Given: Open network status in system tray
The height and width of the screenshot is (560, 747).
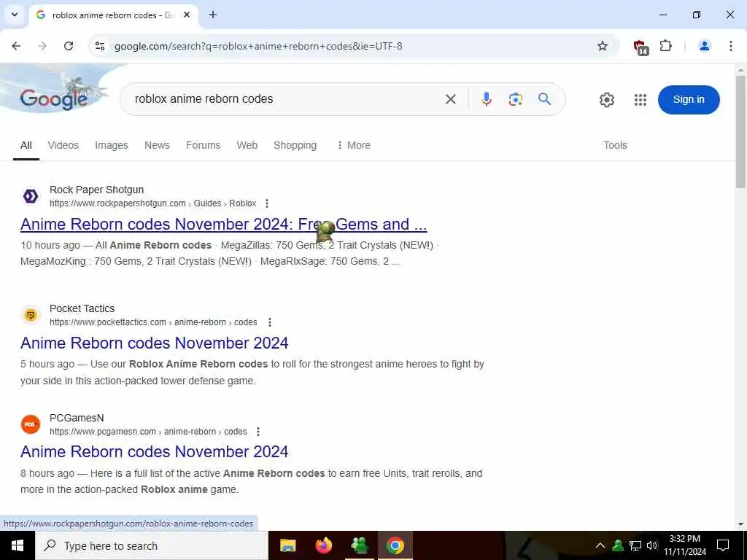Looking at the screenshot, I should [x=635, y=545].
